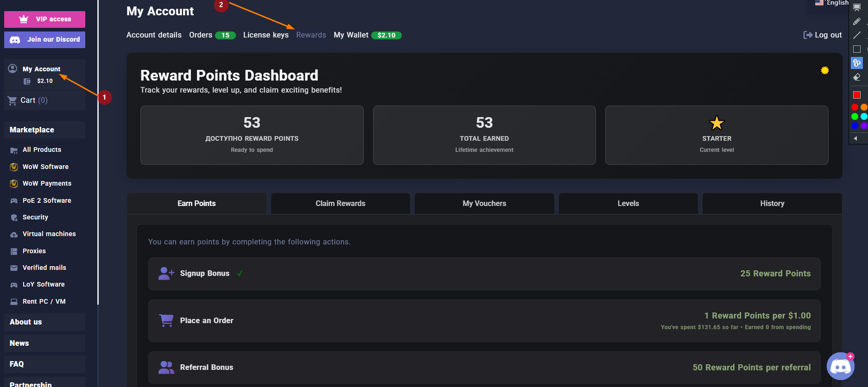Expand the News section
The width and height of the screenshot is (868, 387).
44,343
